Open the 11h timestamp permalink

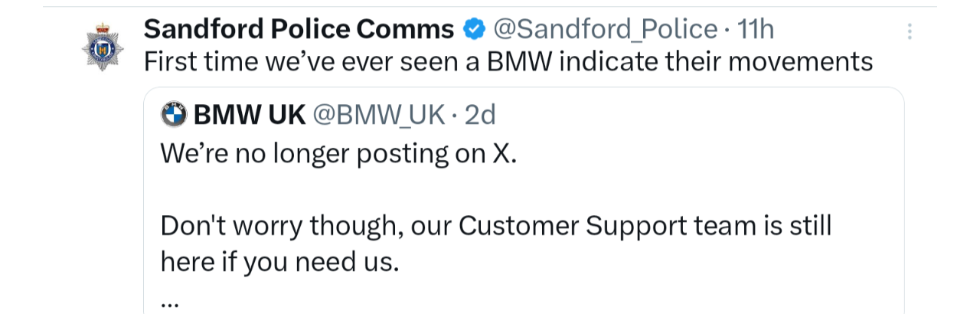(755, 30)
